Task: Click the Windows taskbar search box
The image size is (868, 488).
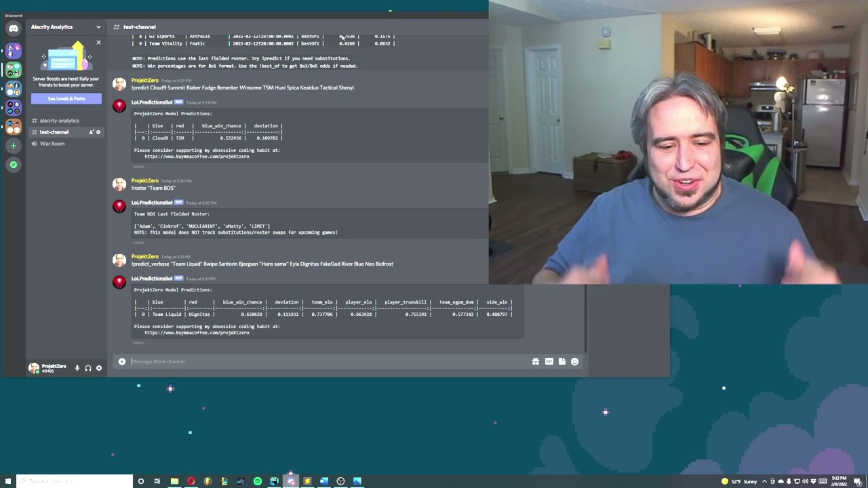Action: [73, 481]
